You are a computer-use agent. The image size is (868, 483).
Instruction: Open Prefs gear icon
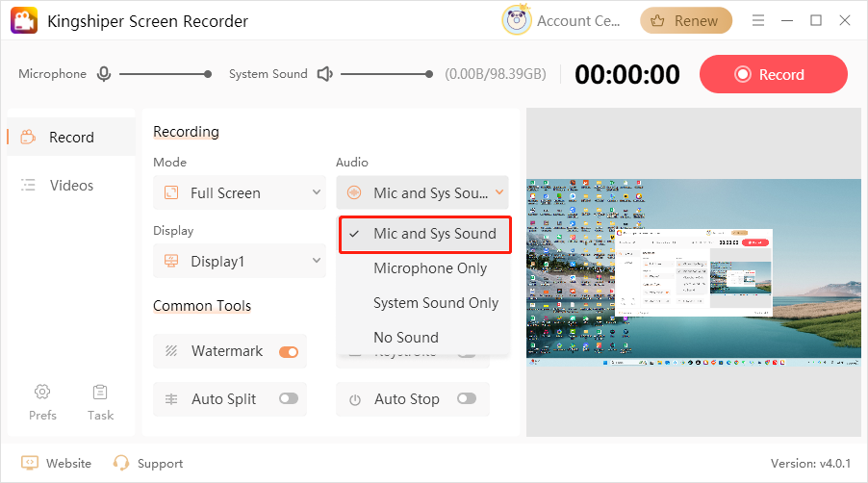[42, 392]
